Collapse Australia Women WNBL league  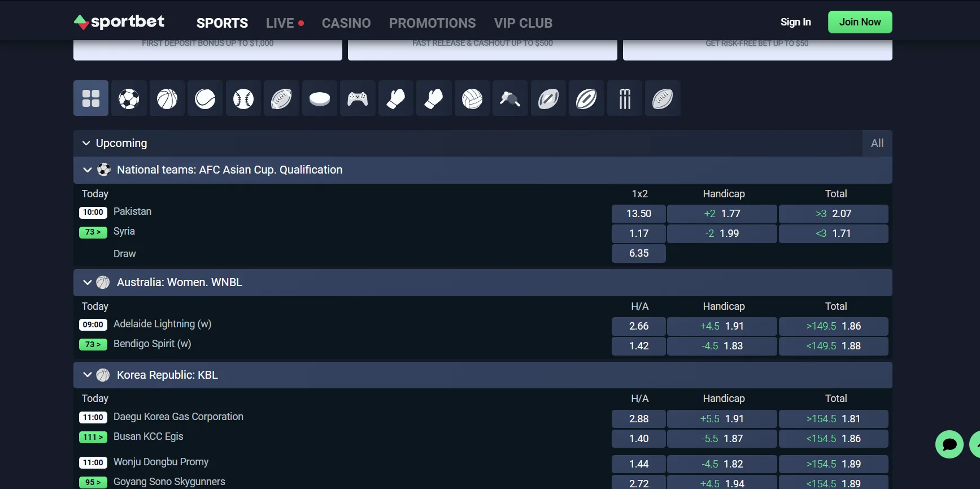[88, 282]
